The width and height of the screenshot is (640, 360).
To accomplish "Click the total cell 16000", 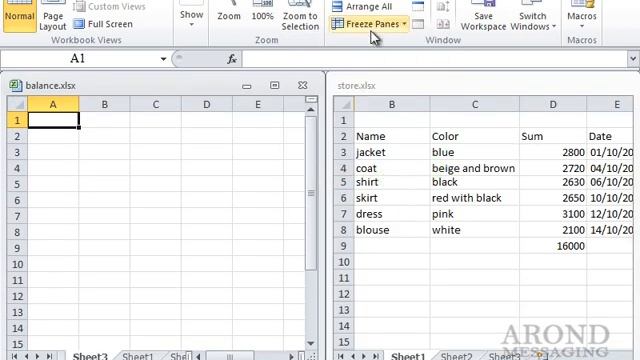I will 553,246.
